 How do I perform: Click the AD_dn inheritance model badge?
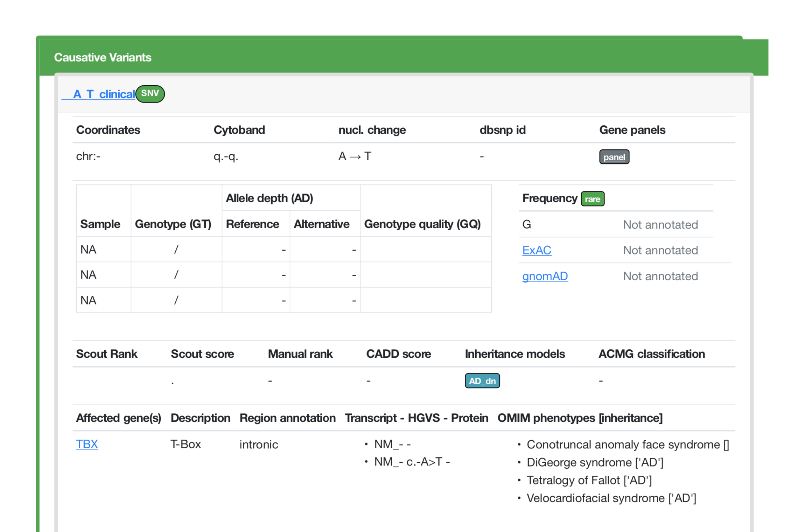coord(482,381)
